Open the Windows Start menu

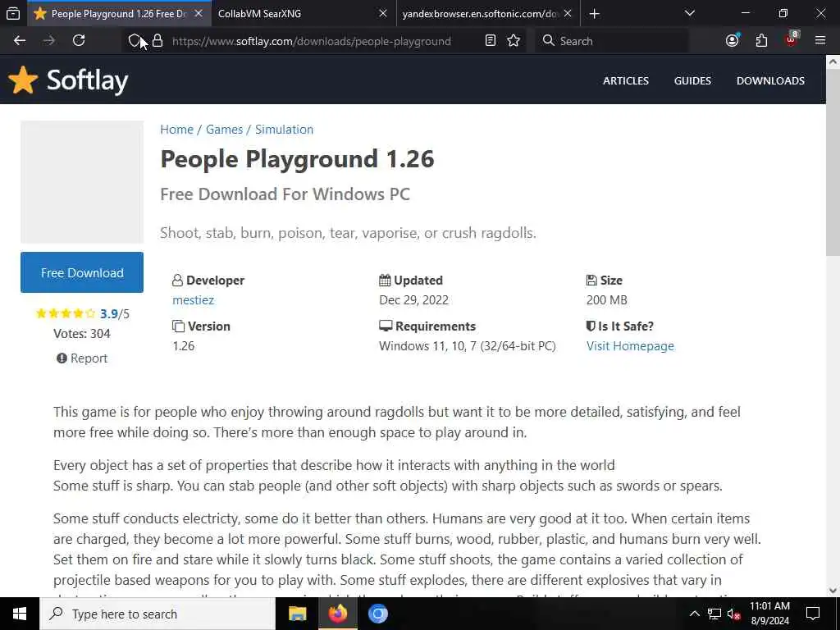tap(20, 614)
